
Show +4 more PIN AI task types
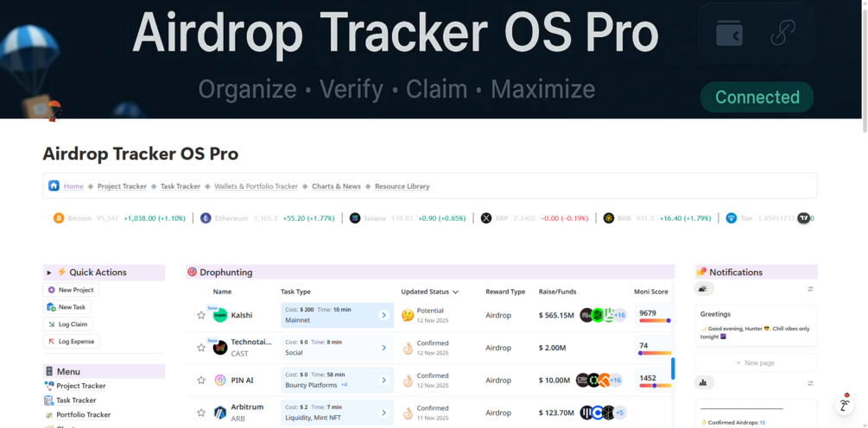(344, 385)
